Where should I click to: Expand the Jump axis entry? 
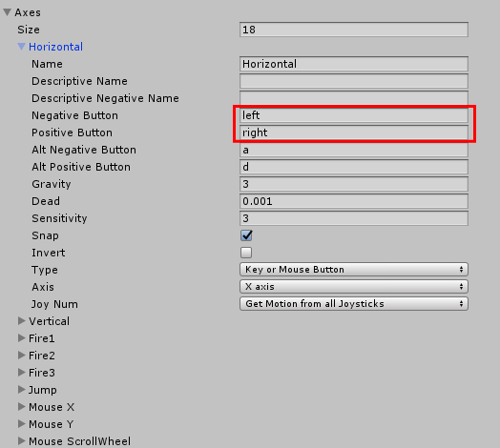coord(21,389)
